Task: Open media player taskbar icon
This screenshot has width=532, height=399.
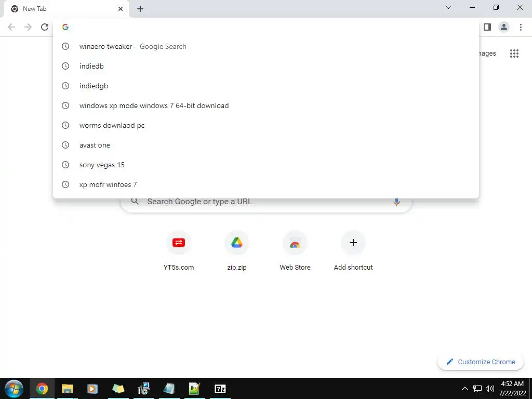Action: 92,389
